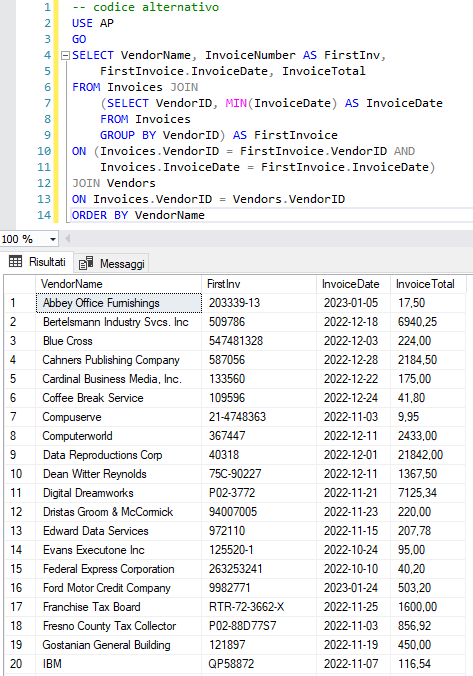This screenshot has width=473, height=676.
Task: Click the VendorName column header
Action: (x=118, y=284)
